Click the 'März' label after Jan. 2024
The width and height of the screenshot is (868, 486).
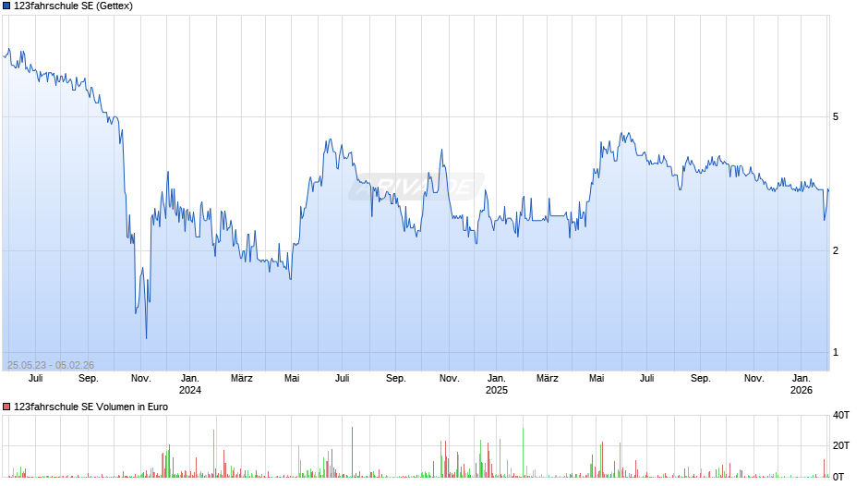[241, 378]
